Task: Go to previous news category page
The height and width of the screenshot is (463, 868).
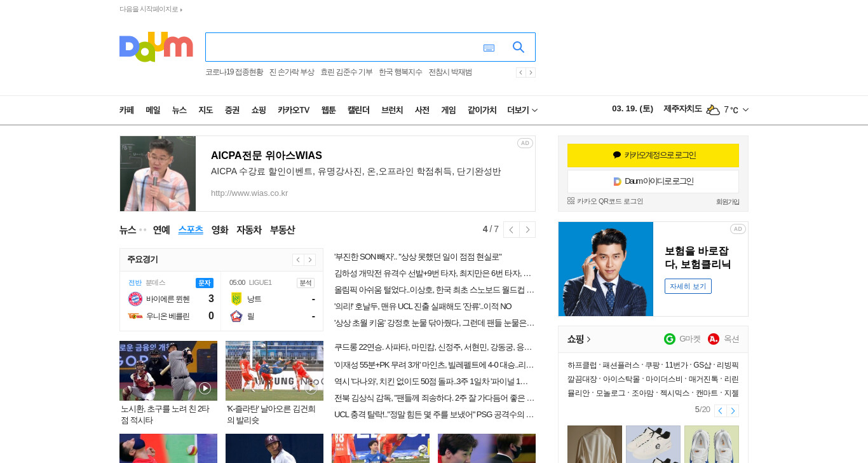Action: tap(511, 230)
